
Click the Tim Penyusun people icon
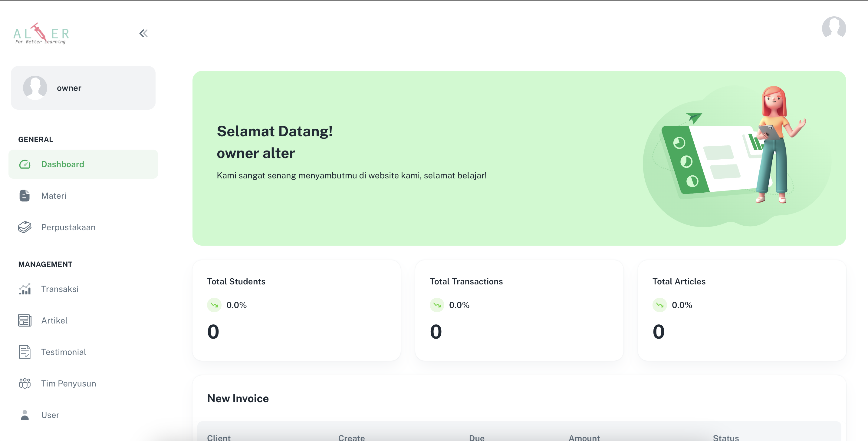[25, 383]
